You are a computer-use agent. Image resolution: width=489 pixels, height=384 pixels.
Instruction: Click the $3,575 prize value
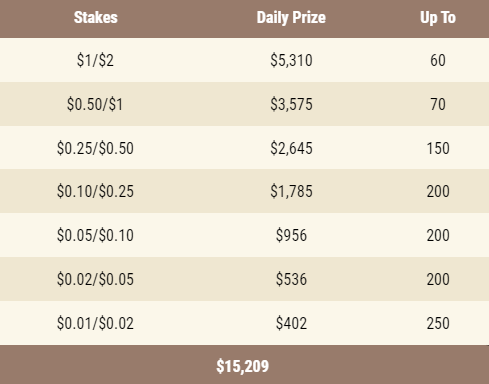[x=291, y=104]
